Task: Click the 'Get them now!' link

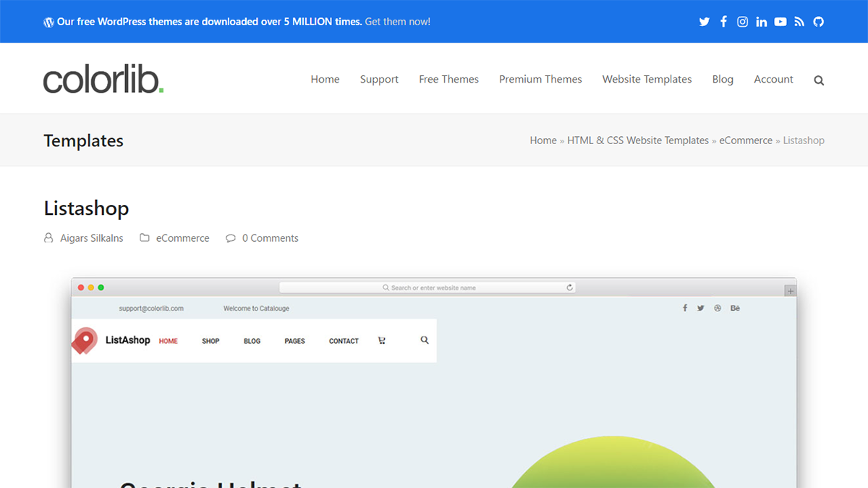Action: 397,21
